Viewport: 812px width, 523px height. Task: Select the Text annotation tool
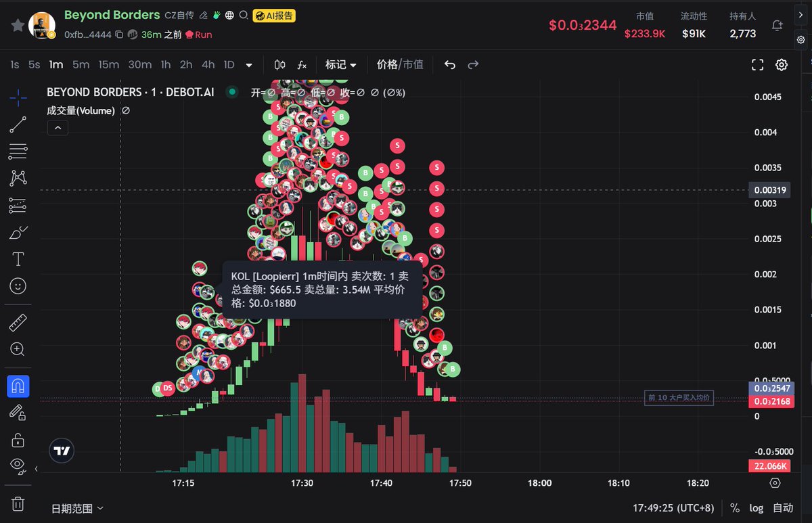pos(18,259)
